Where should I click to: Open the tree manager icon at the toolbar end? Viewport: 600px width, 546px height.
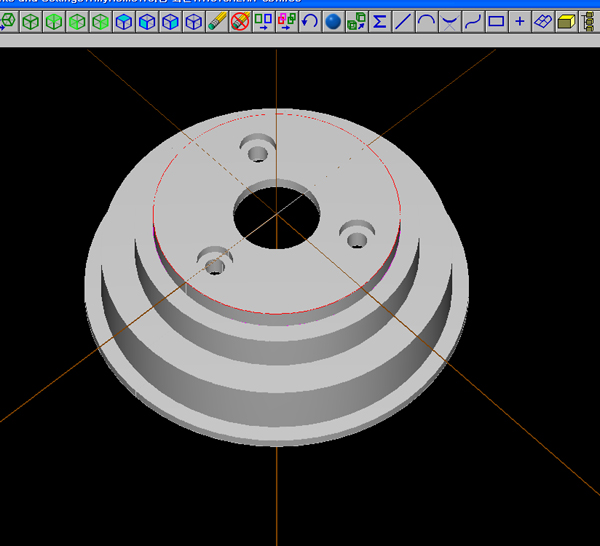point(589,21)
